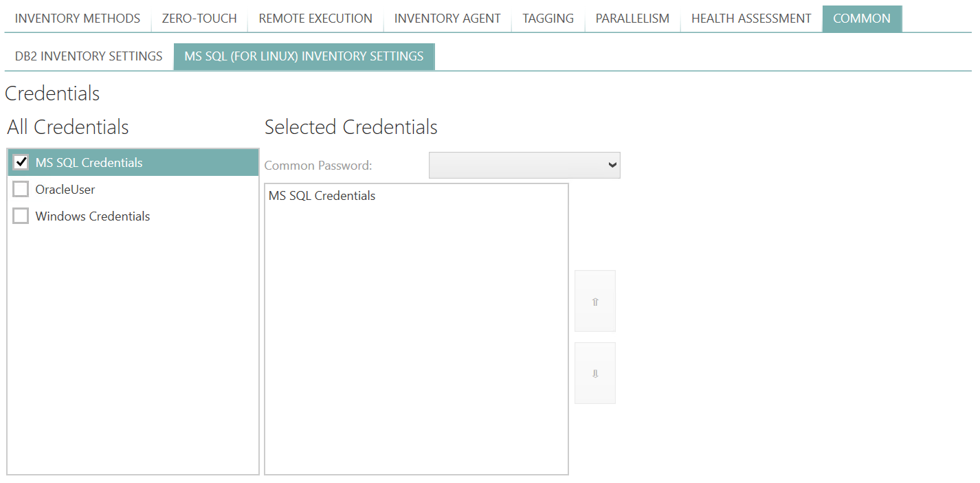
Task: Uncheck the MS SQL Credentials checkbox
Action: point(21,162)
